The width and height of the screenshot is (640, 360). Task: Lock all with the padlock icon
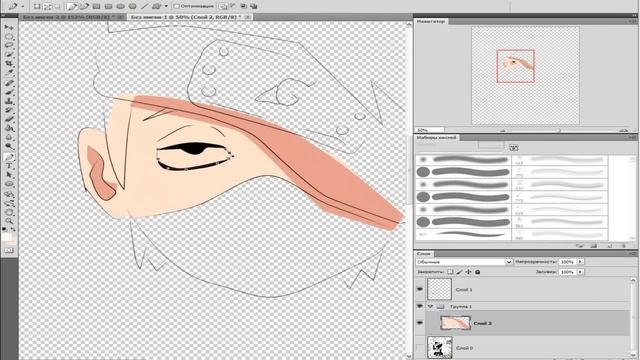[x=478, y=272]
